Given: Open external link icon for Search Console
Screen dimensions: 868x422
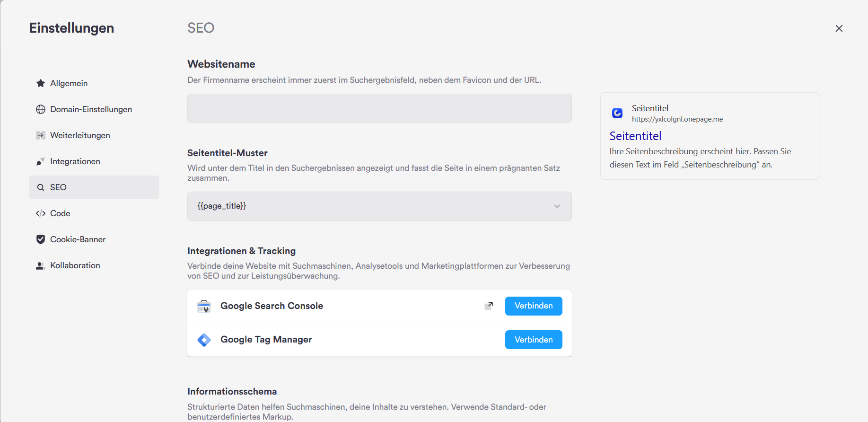Looking at the screenshot, I should coord(489,306).
